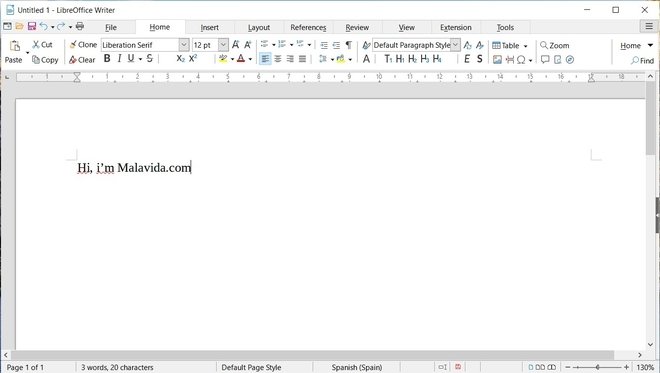Toggle Bold formatting
The width and height of the screenshot is (660, 373).
107,59
